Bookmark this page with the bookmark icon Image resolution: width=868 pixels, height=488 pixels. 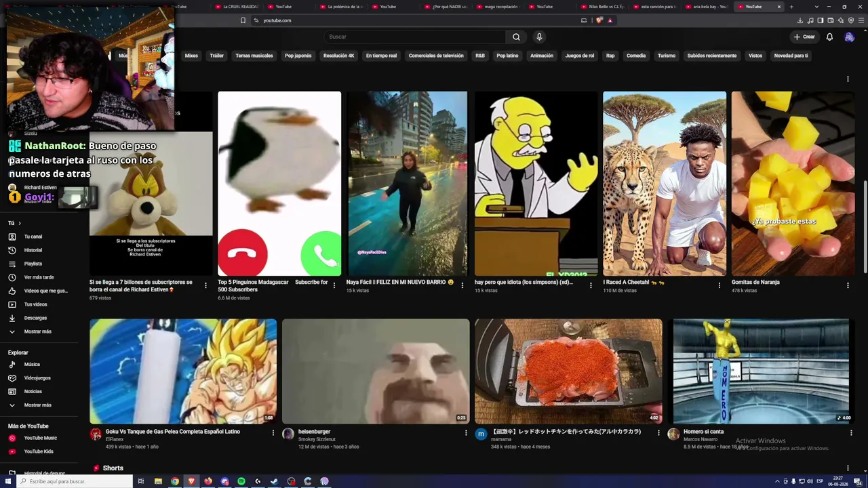tap(243, 20)
